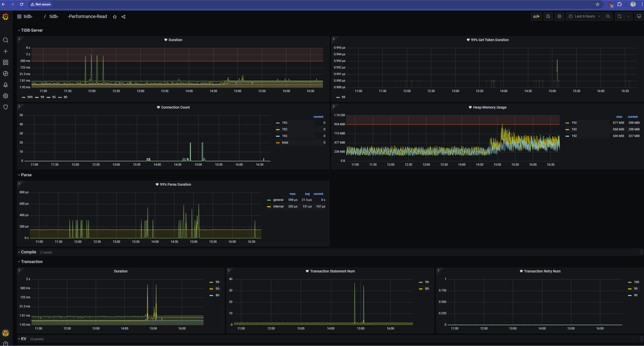Image resolution: width=644 pixels, height=346 pixels.
Task: Click the zoom out time range icon
Action: tap(608, 16)
